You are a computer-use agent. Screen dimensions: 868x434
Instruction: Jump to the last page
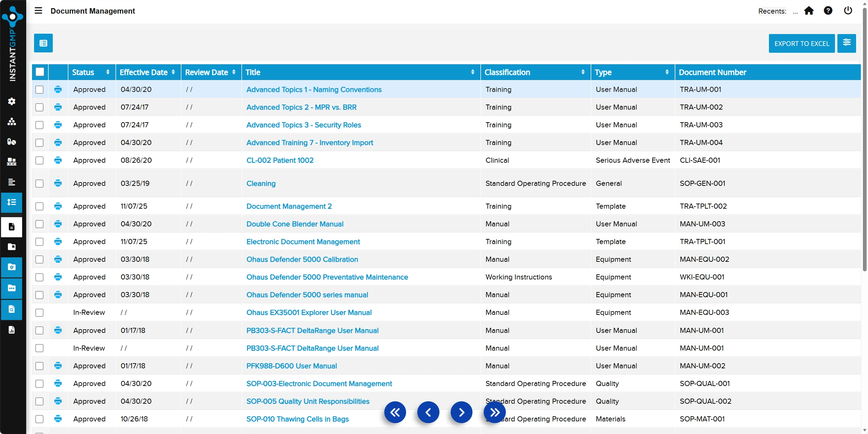(x=494, y=412)
